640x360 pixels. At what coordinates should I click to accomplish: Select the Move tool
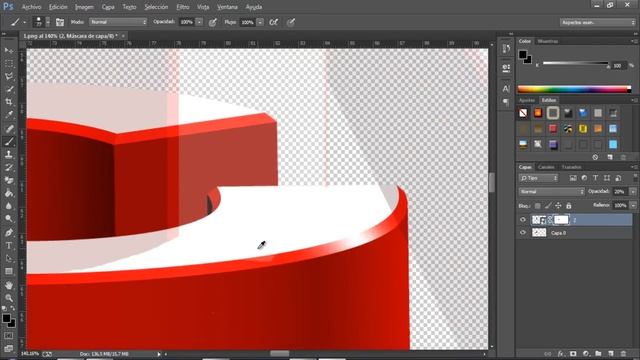(9, 50)
